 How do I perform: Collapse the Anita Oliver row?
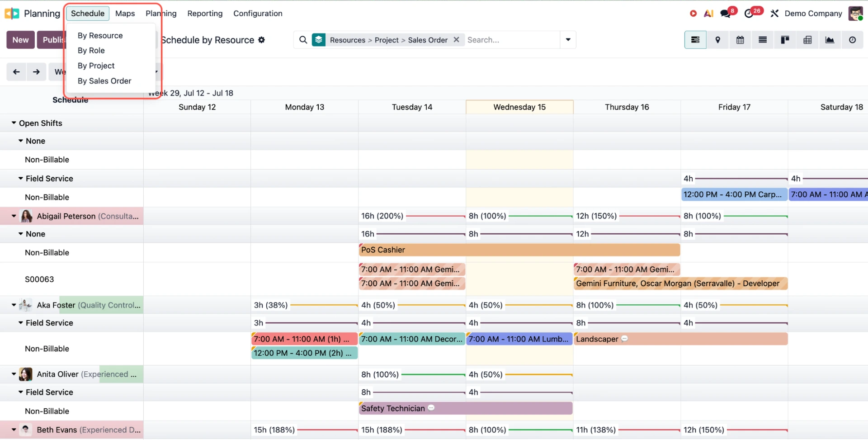(x=14, y=374)
